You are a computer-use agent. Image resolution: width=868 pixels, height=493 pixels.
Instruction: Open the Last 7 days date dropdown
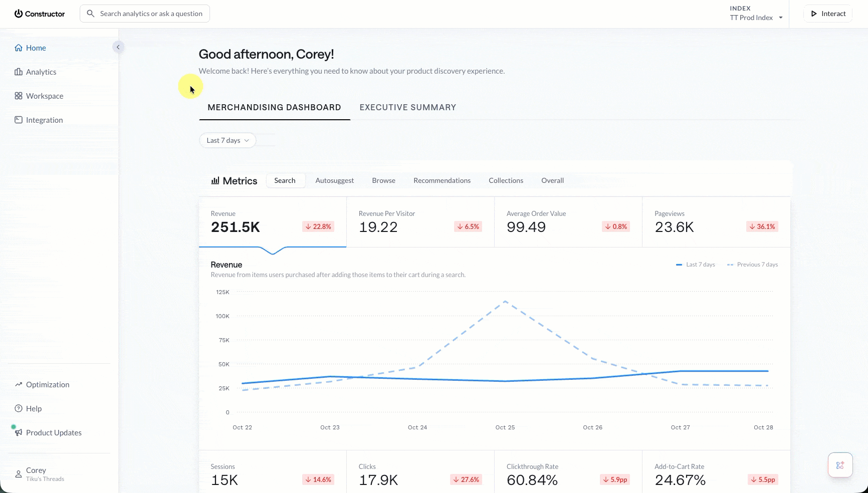(x=228, y=140)
